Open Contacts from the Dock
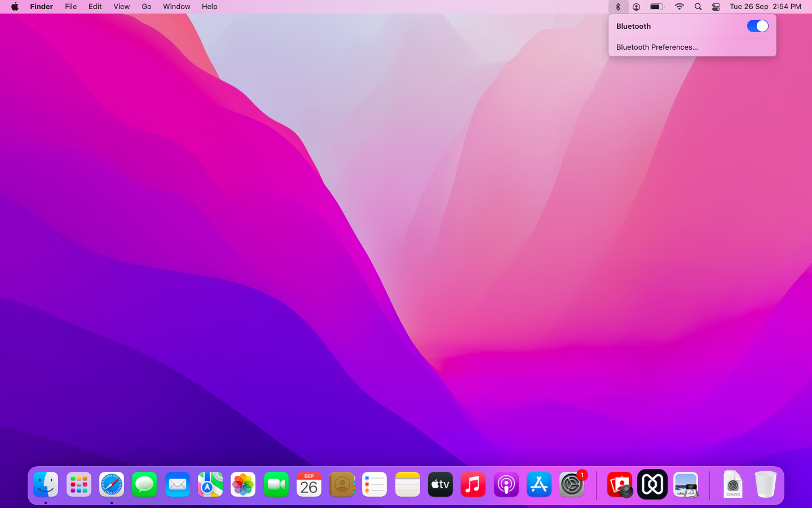 (342, 485)
